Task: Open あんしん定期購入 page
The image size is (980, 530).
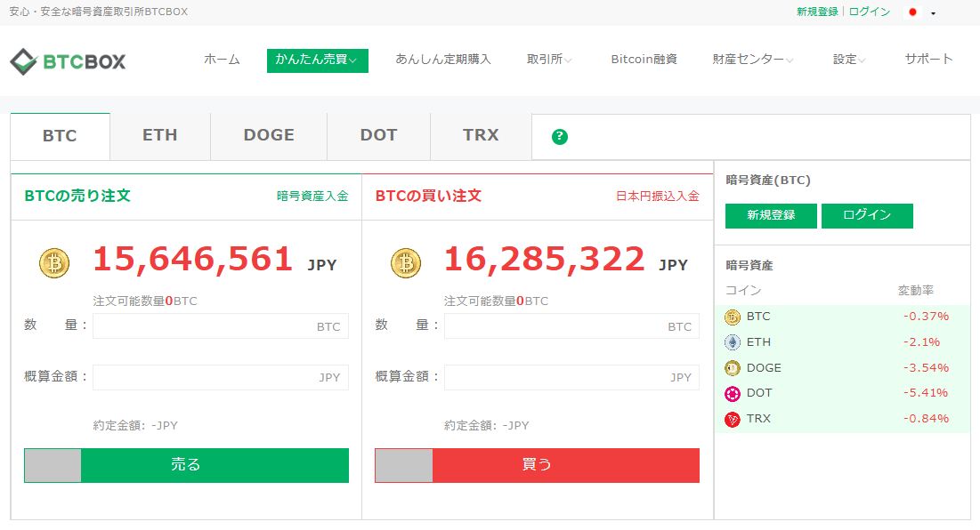Action: [443, 60]
